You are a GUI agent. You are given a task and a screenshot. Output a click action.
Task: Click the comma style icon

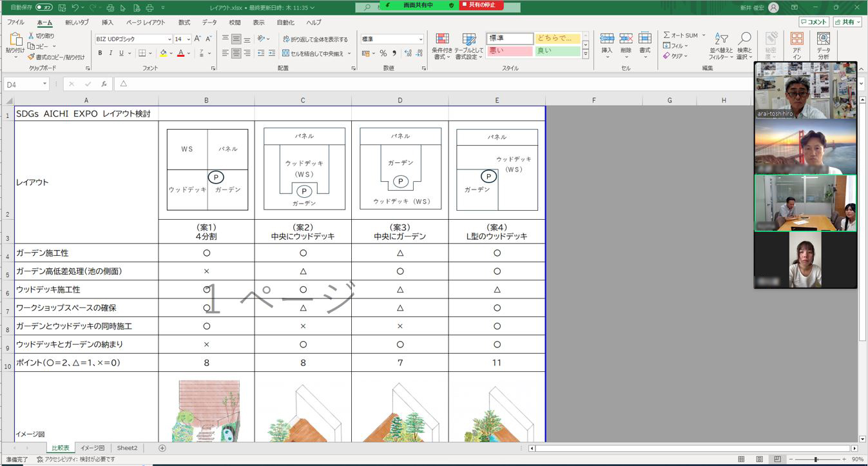pos(394,53)
